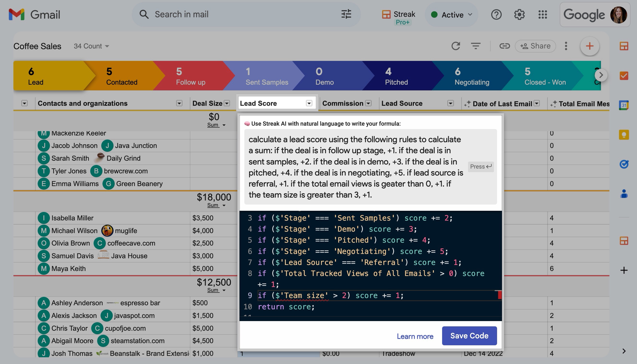Open the Google account avatar
Viewport: 637px width, 364px height.
tap(619, 15)
